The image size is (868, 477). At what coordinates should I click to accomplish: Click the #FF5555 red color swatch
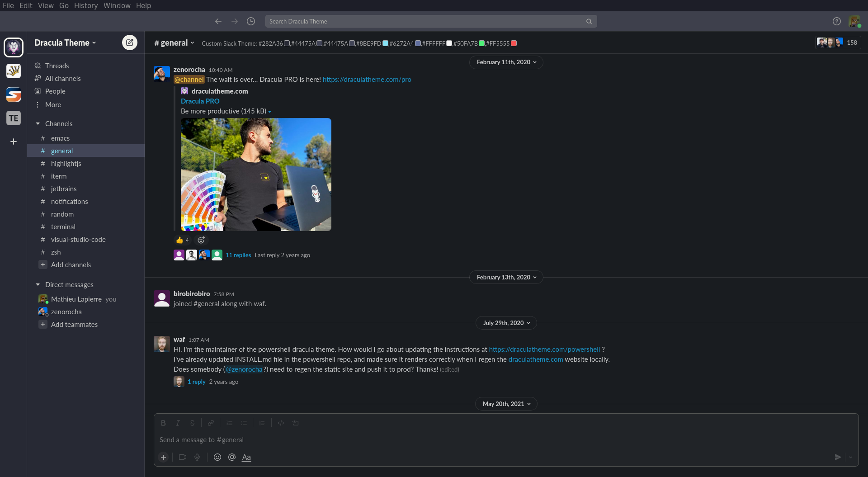point(514,43)
